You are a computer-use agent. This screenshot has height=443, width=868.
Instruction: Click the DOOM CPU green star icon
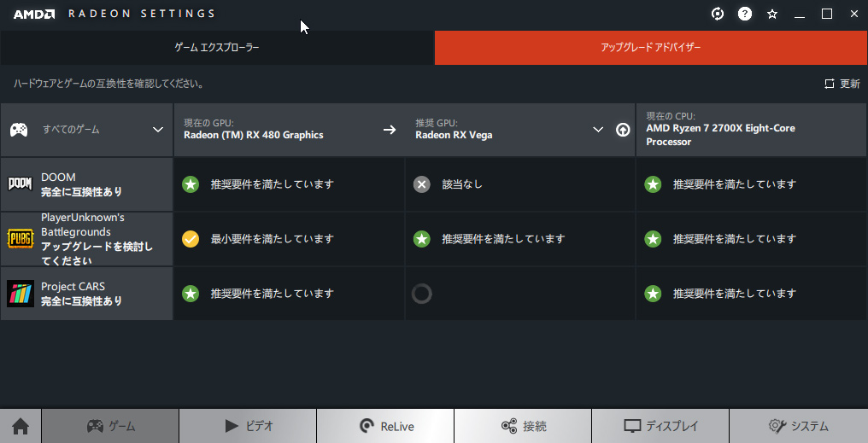[x=654, y=184]
